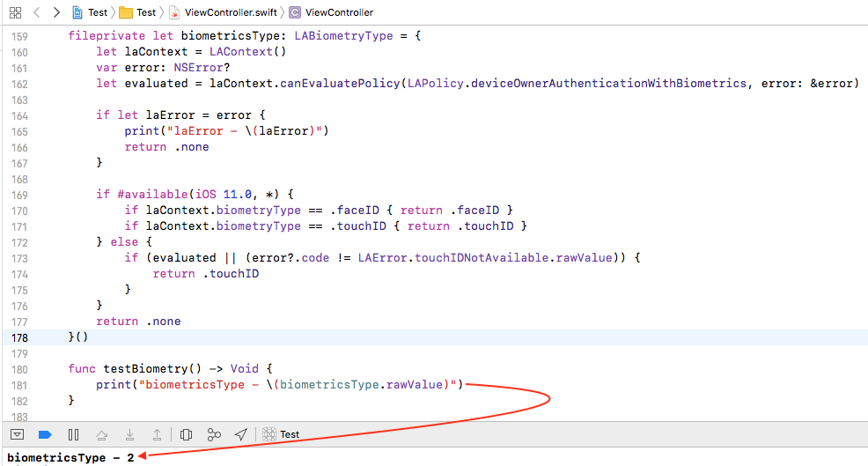Click return .faceID on line 170
Image resolution: width=868 pixels, height=466 pixels.
pos(449,211)
